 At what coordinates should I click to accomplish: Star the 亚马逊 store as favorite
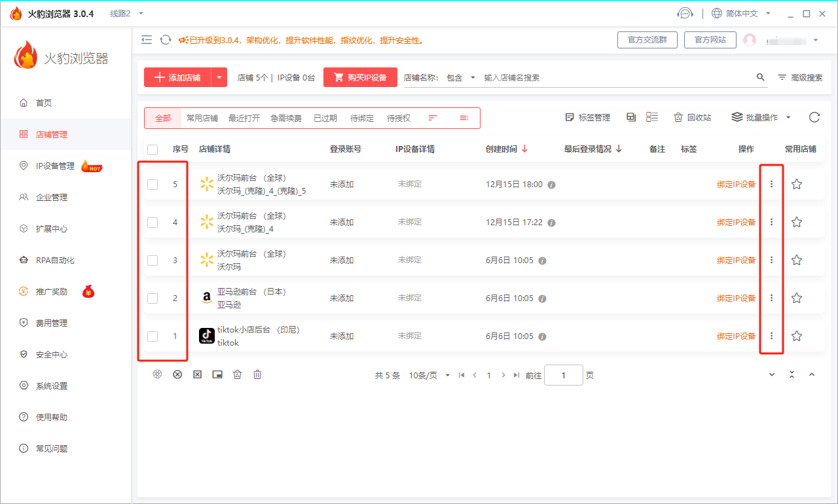coord(796,298)
